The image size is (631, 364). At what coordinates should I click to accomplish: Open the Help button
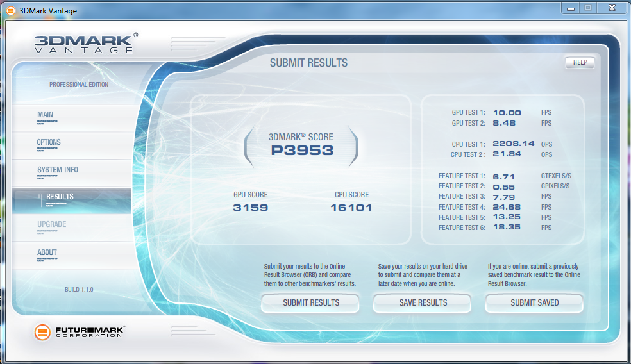coord(580,63)
